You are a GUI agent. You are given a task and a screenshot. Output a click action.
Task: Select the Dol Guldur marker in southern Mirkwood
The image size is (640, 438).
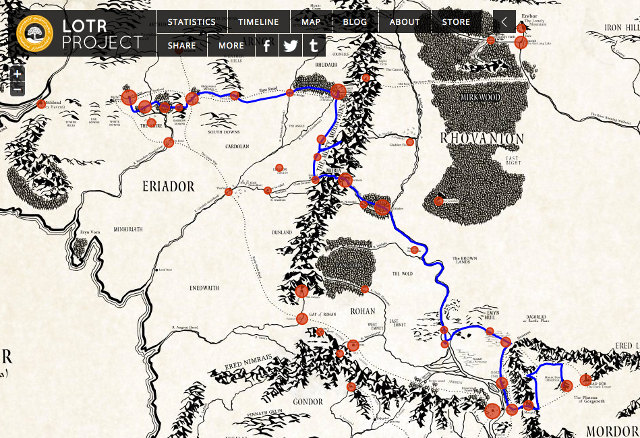point(439,201)
